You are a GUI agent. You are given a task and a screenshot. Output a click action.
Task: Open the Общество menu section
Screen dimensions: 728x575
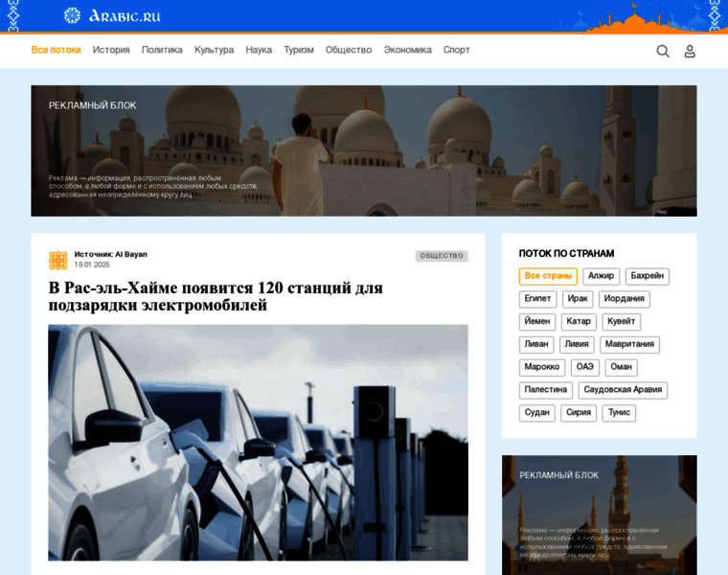(349, 50)
